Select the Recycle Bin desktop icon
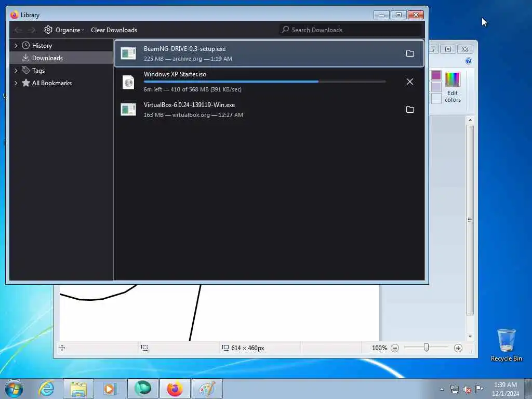Screen dimensions: 532x399 tap(506, 345)
